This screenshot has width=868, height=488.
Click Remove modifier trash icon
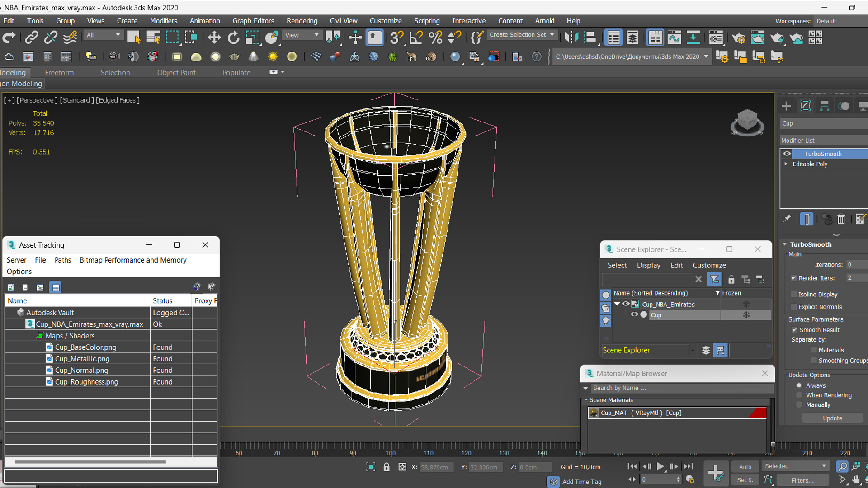coord(841,219)
